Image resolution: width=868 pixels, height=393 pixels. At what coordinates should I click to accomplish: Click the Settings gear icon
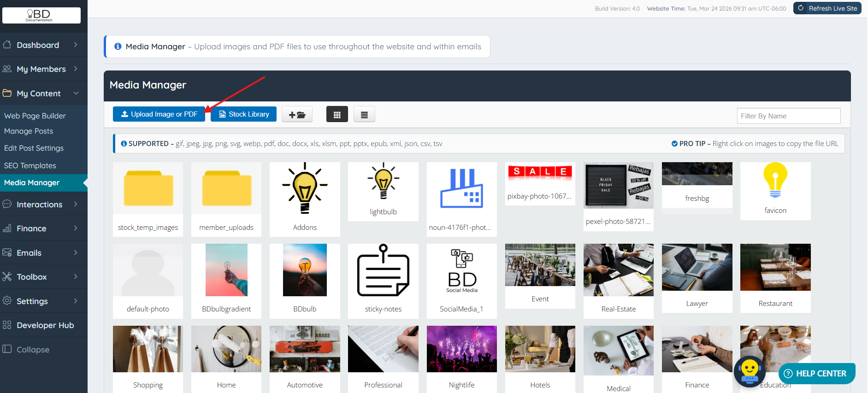(7, 301)
